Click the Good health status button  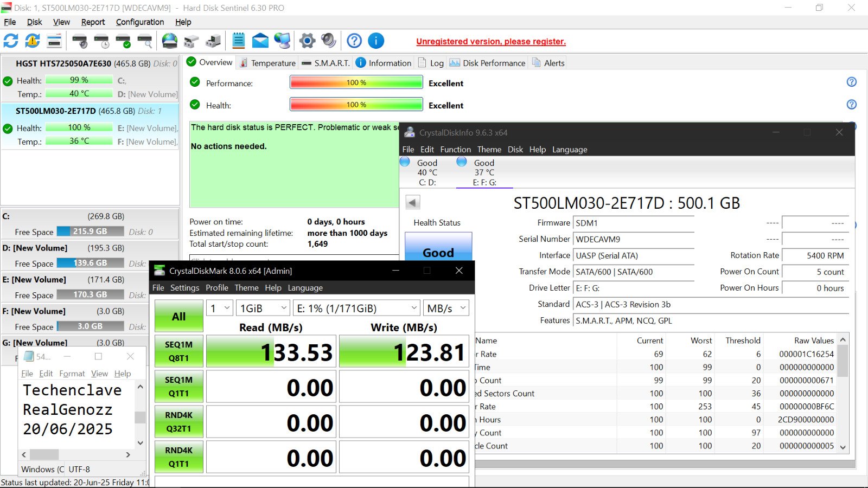tap(438, 249)
